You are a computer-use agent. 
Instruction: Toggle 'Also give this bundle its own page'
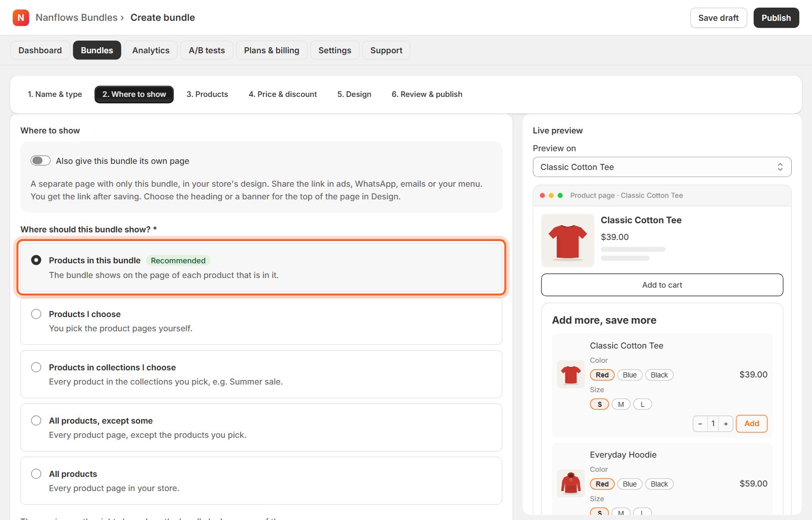point(41,161)
